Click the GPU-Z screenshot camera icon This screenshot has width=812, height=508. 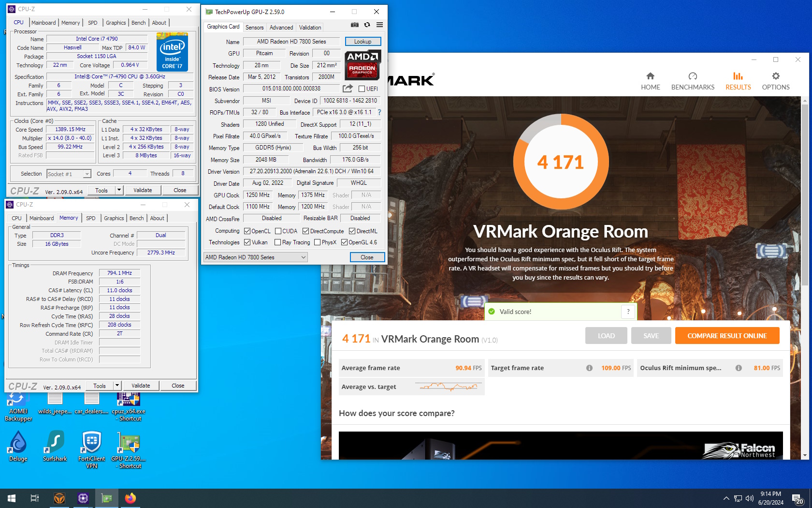click(x=355, y=25)
